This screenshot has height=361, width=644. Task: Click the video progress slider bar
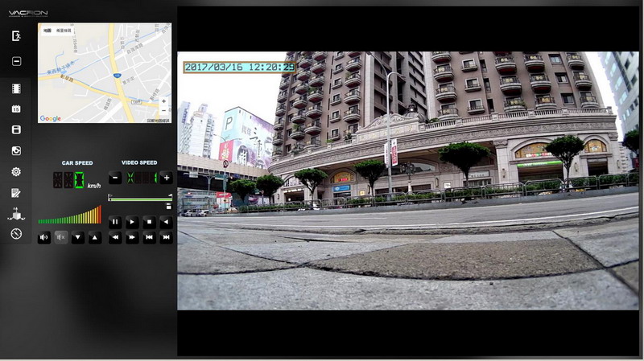tap(140, 198)
